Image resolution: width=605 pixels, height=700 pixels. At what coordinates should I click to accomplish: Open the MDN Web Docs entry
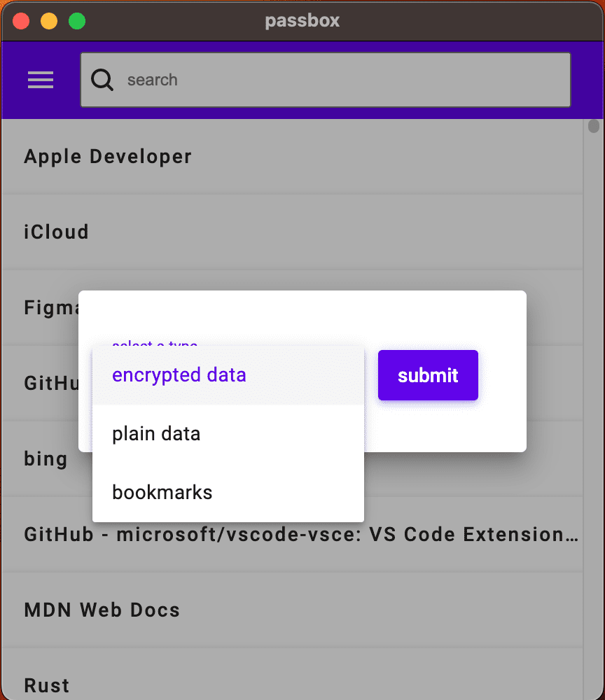click(293, 610)
